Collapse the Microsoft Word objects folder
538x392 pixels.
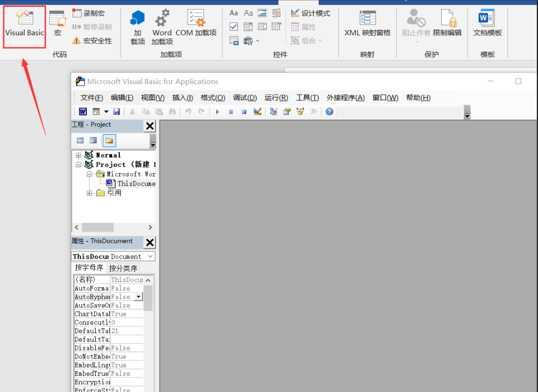89,174
